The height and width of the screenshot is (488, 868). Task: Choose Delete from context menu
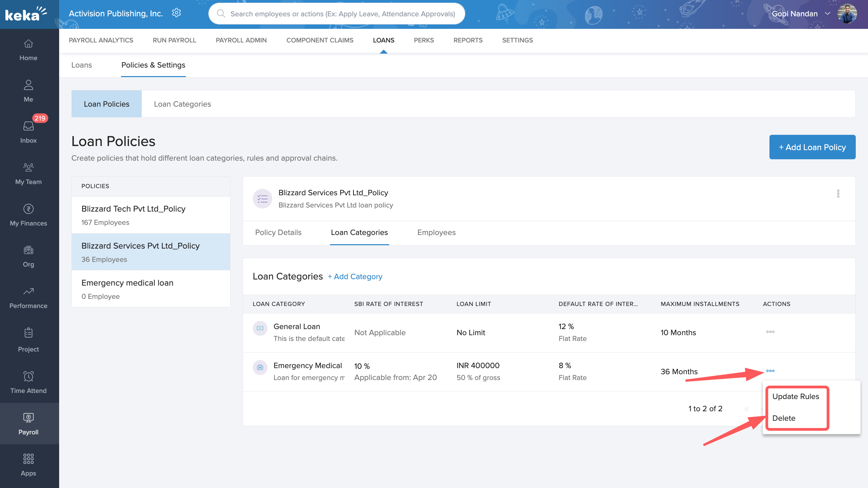click(x=784, y=418)
